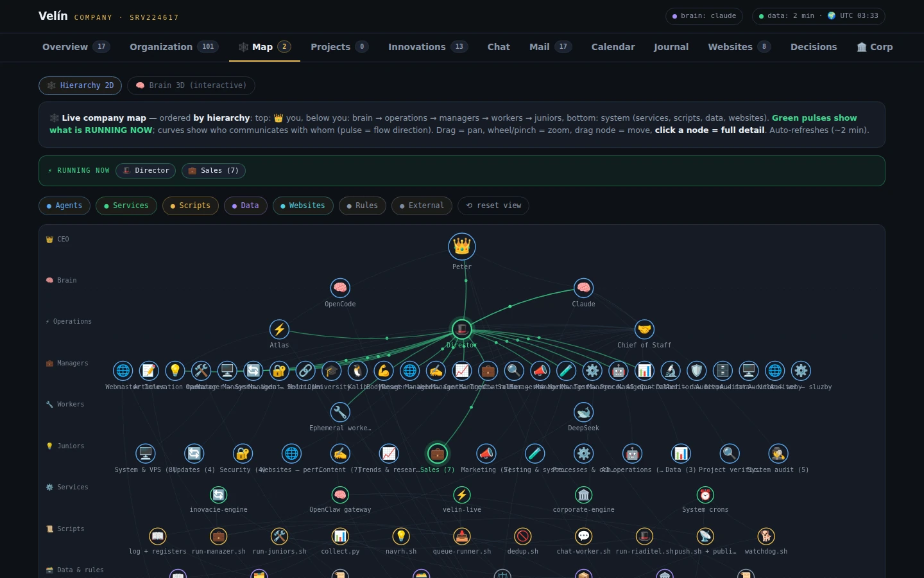Screen dimensions: 924x578
Task: Select the file cabinet auditor node
Action: (x=723, y=371)
